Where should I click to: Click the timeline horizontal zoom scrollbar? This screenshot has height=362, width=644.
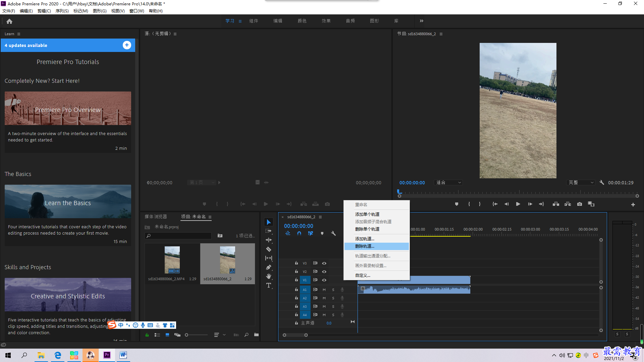click(295, 335)
